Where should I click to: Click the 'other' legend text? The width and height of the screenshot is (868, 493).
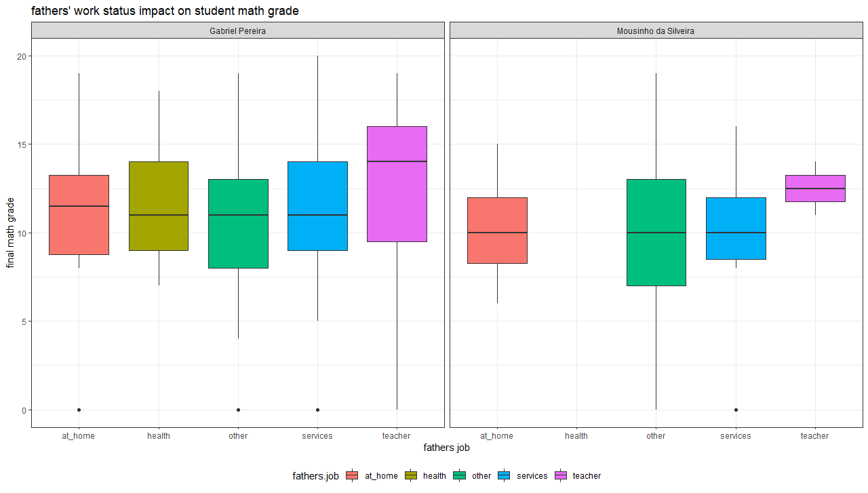tap(481, 476)
